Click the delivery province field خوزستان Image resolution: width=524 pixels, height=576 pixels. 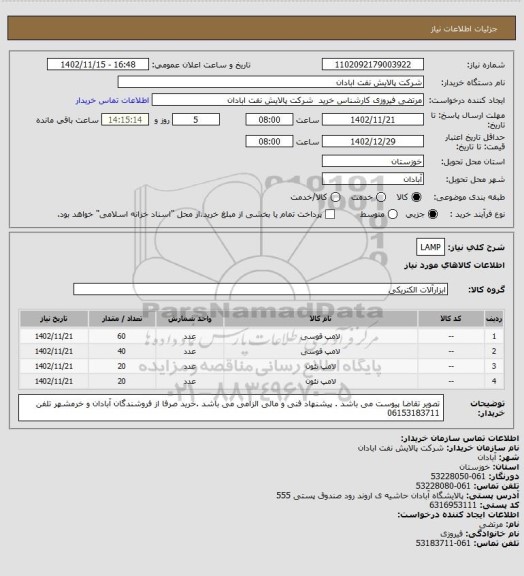(373, 161)
